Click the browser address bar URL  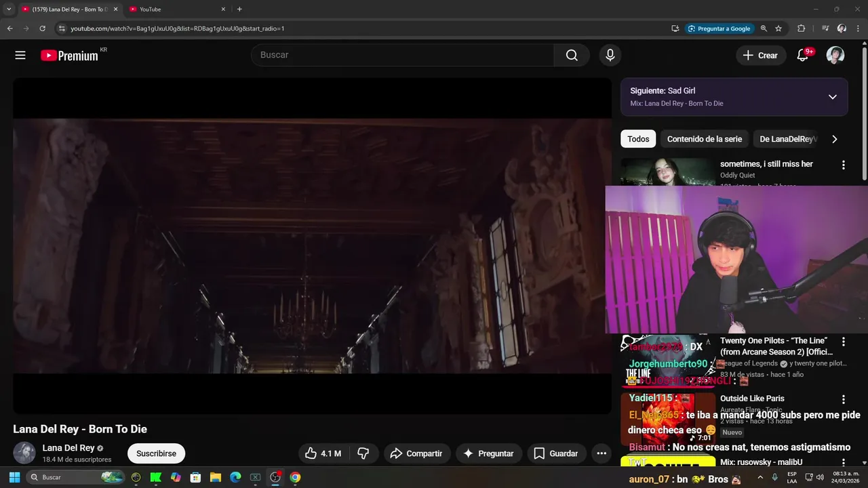pyautogui.click(x=178, y=28)
